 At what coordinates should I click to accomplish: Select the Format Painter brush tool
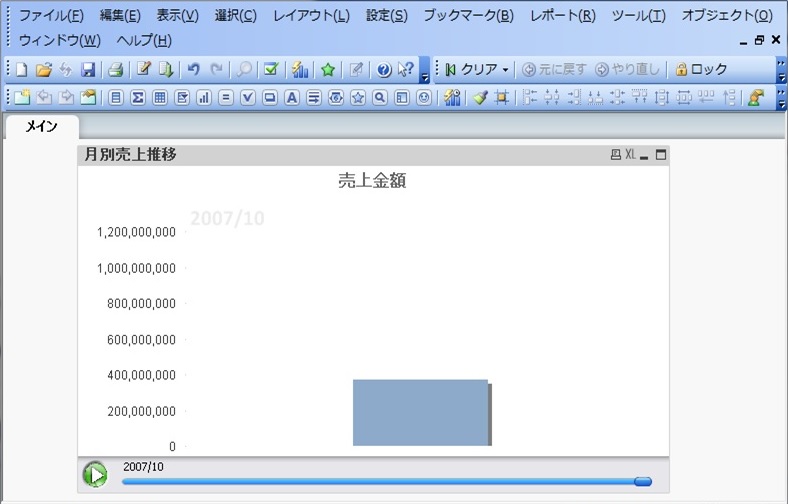pyautogui.click(x=480, y=97)
